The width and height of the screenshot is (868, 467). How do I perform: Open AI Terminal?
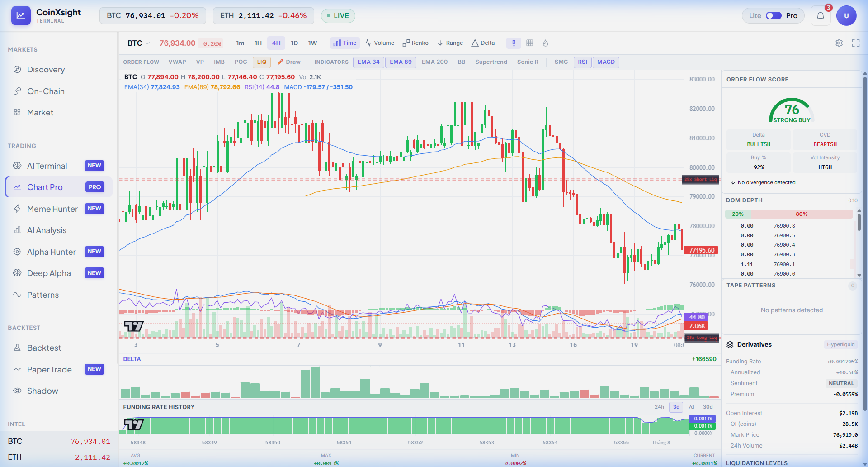pyautogui.click(x=59, y=166)
